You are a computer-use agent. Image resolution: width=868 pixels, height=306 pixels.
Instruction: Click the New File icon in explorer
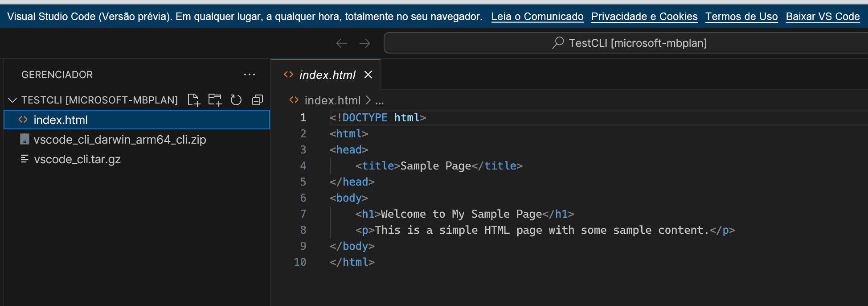pos(194,100)
